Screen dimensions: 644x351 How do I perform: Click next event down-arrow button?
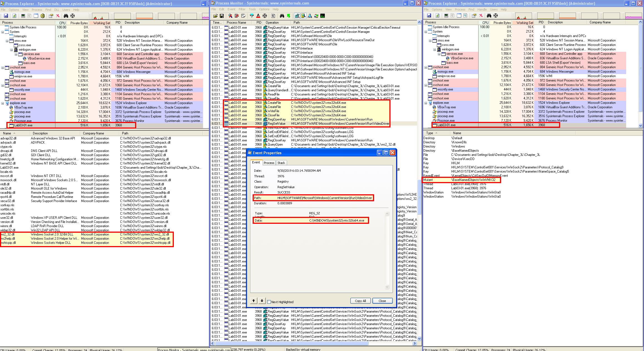click(262, 301)
